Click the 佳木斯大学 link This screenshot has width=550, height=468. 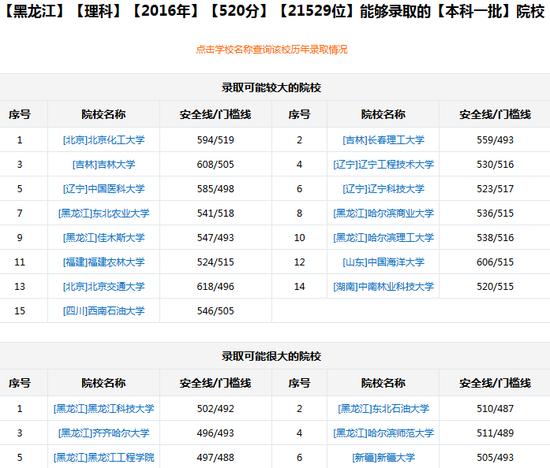click(103, 238)
